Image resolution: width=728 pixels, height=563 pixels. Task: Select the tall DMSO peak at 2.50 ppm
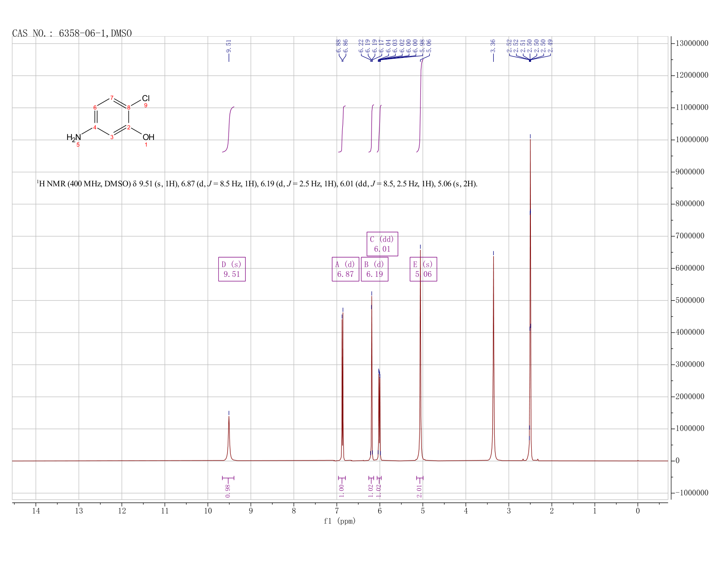tap(530, 300)
